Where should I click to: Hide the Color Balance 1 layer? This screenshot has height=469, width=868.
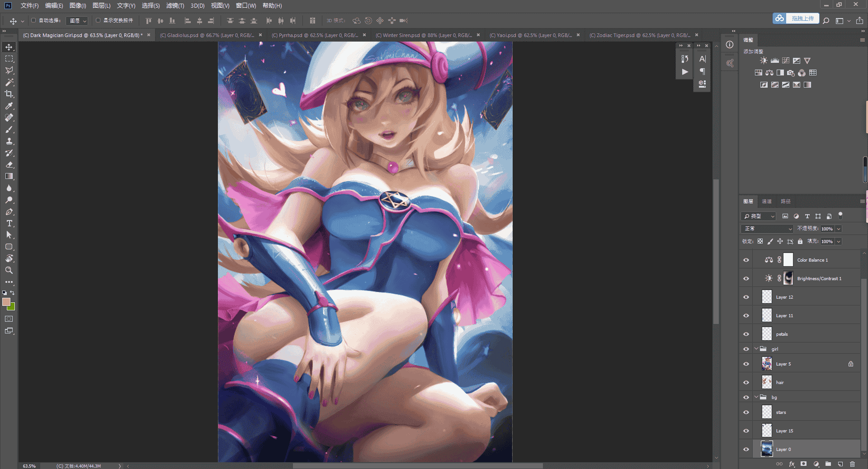tap(746, 260)
